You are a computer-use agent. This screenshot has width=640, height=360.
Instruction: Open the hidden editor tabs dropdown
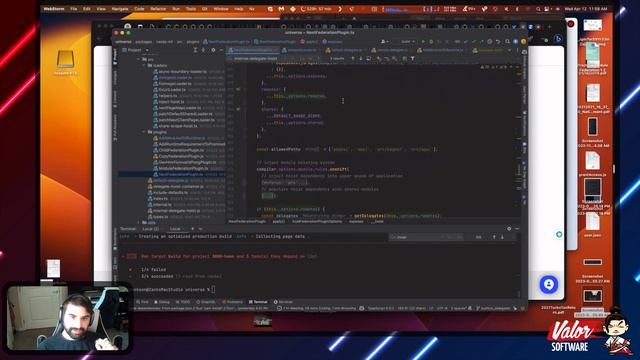509,50
